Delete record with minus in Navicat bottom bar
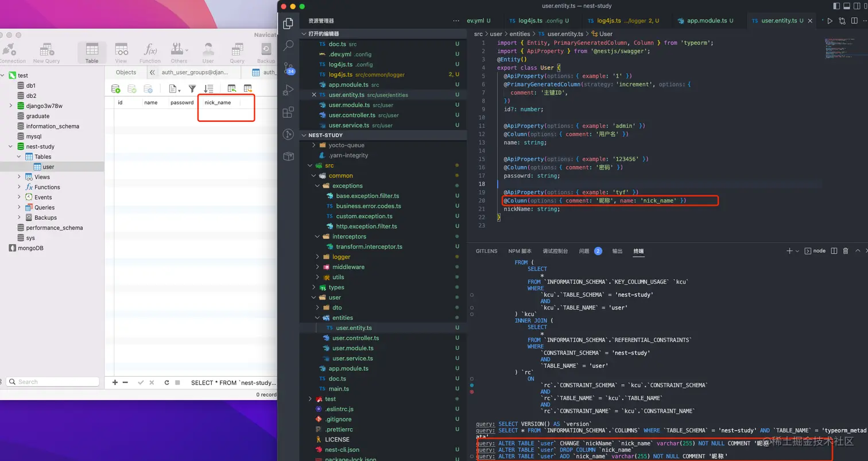 point(125,382)
